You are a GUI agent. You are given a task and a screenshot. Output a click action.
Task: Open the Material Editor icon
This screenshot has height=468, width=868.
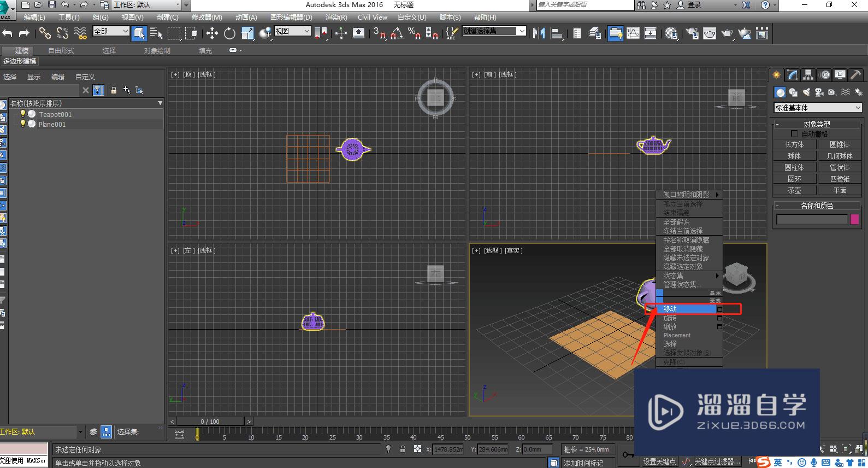(671, 33)
